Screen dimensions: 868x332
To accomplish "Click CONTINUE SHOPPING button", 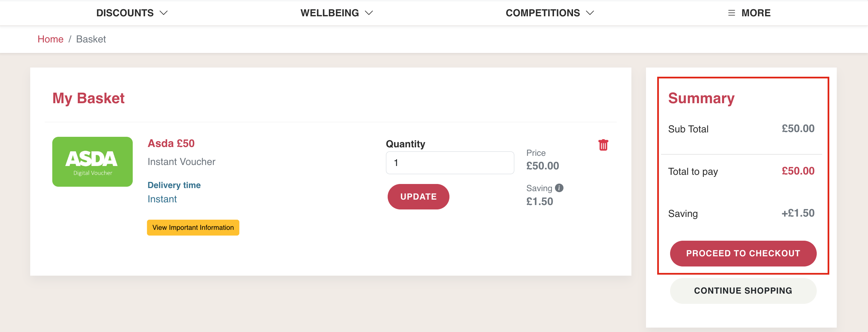I will [743, 291].
